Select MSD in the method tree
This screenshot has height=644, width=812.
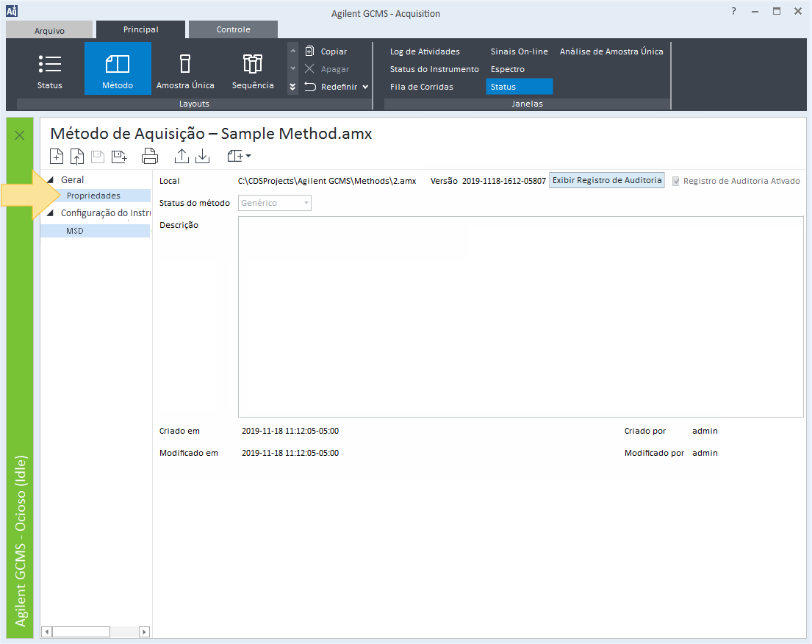(x=95, y=231)
